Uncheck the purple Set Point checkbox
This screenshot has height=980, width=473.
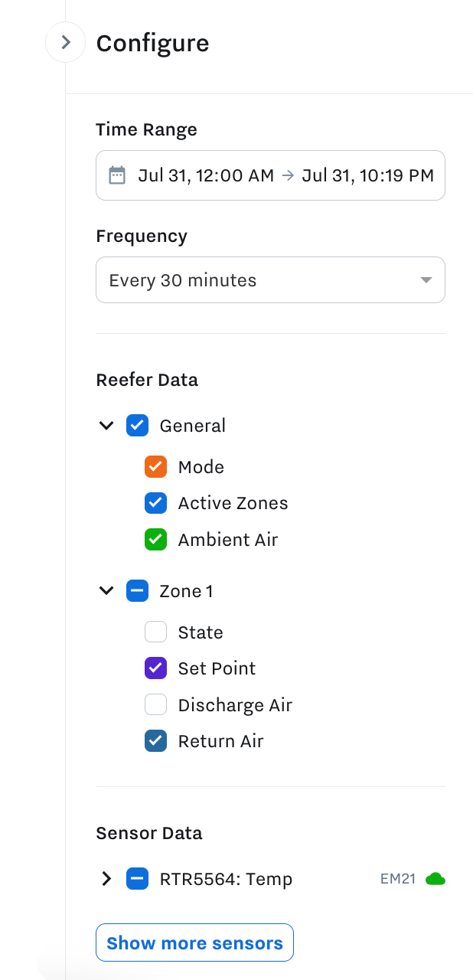[155, 668]
